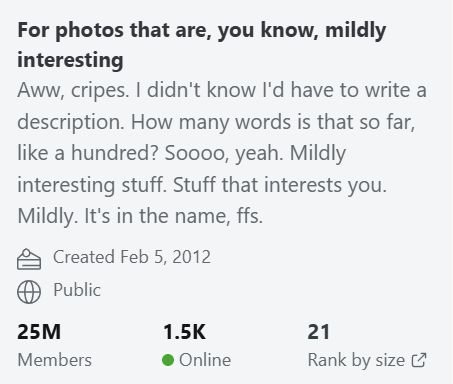Open the external link icon beside Rank by size
Viewport: 453px width, 384px height.
(419, 360)
